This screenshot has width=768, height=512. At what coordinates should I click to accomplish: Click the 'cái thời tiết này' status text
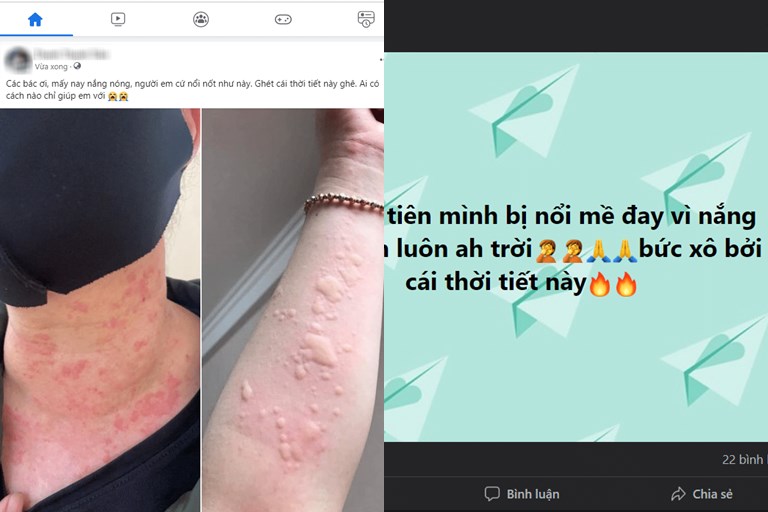pos(496,282)
